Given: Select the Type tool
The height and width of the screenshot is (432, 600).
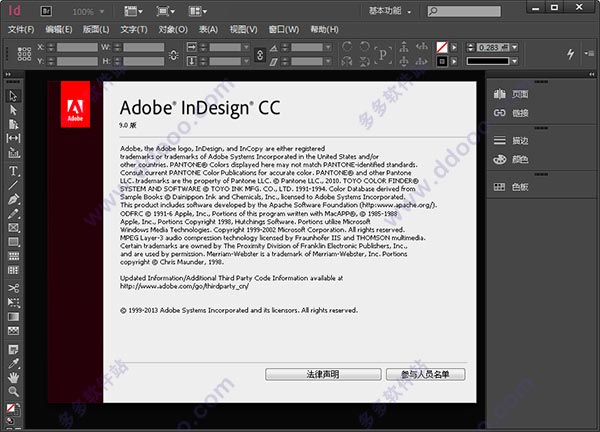Looking at the screenshot, I should pos(13,171).
